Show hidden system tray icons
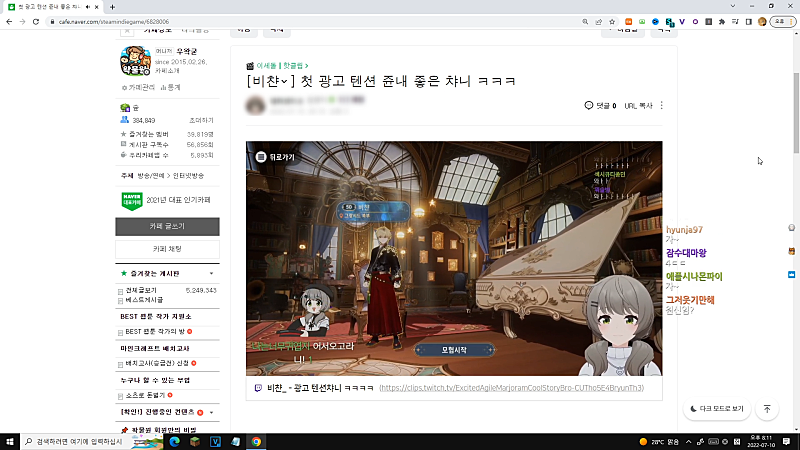This screenshot has height=450, width=800. pyautogui.click(x=688, y=442)
